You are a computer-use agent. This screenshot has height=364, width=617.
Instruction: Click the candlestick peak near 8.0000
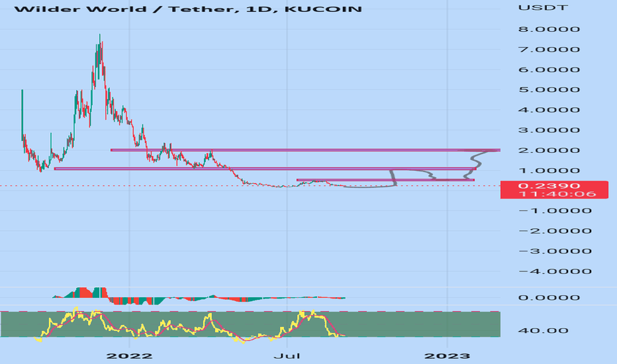point(99,39)
